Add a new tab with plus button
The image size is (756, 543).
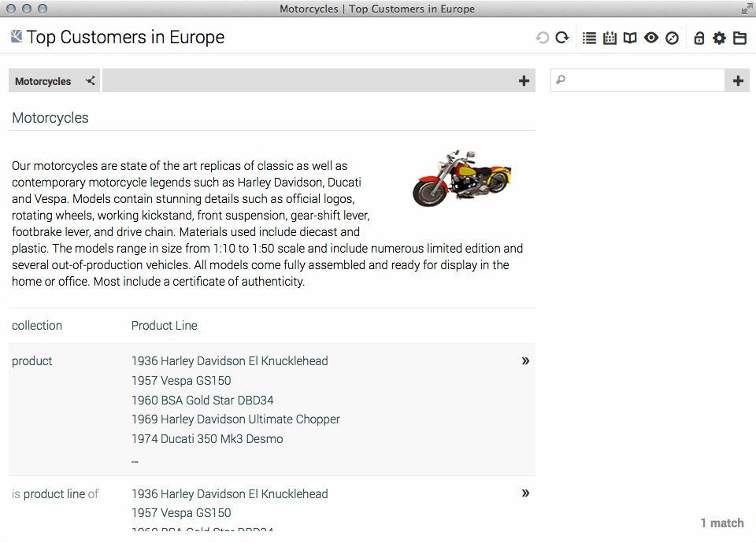[x=524, y=80]
